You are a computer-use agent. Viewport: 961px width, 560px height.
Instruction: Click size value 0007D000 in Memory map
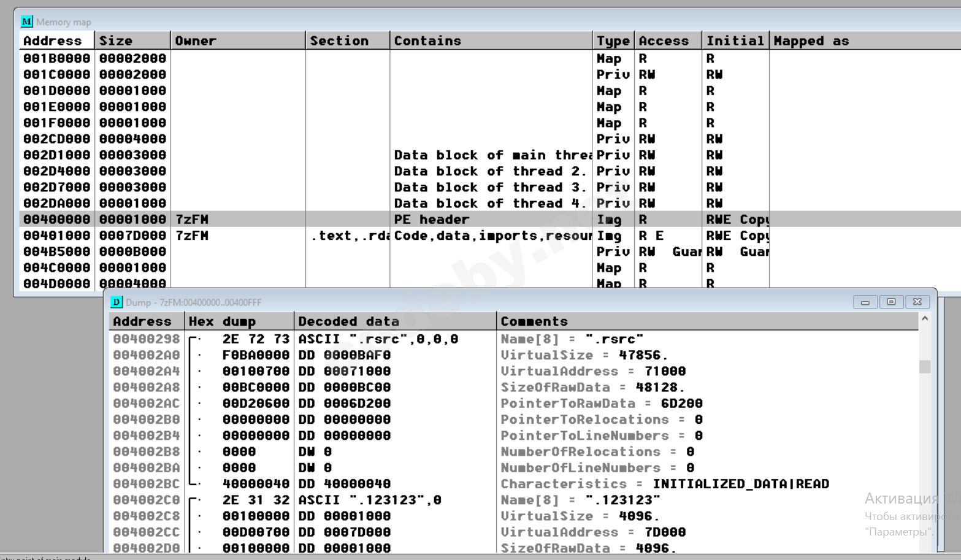[132, 236]
